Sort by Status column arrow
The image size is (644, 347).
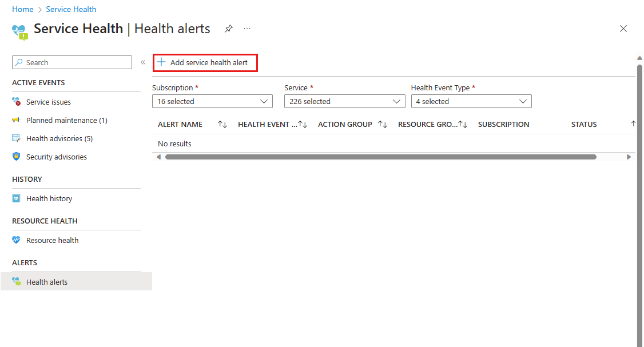point(633,123)
